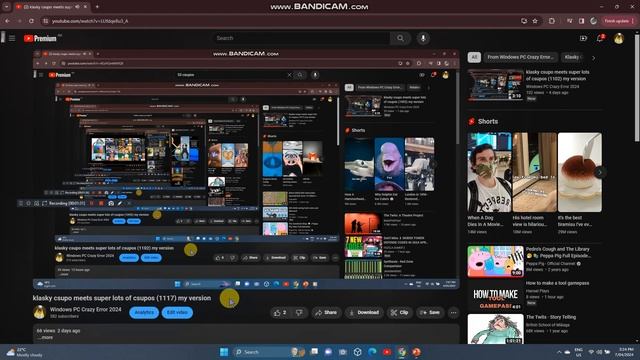640x360 pixels.
Task: Focus the YouTube search field
Action: point(302,38)
